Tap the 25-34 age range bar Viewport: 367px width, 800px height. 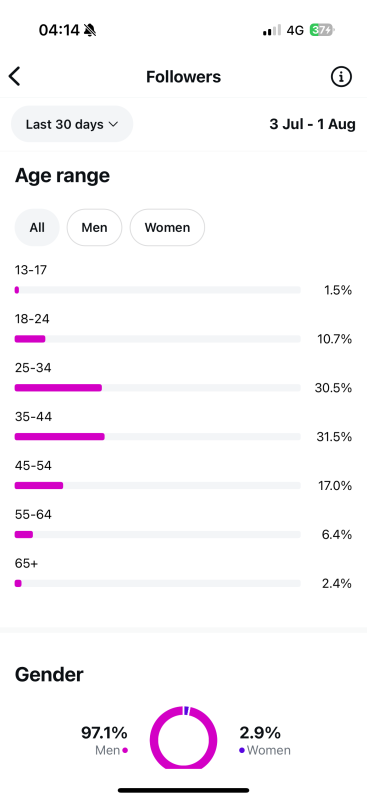[x=157, y=388]
